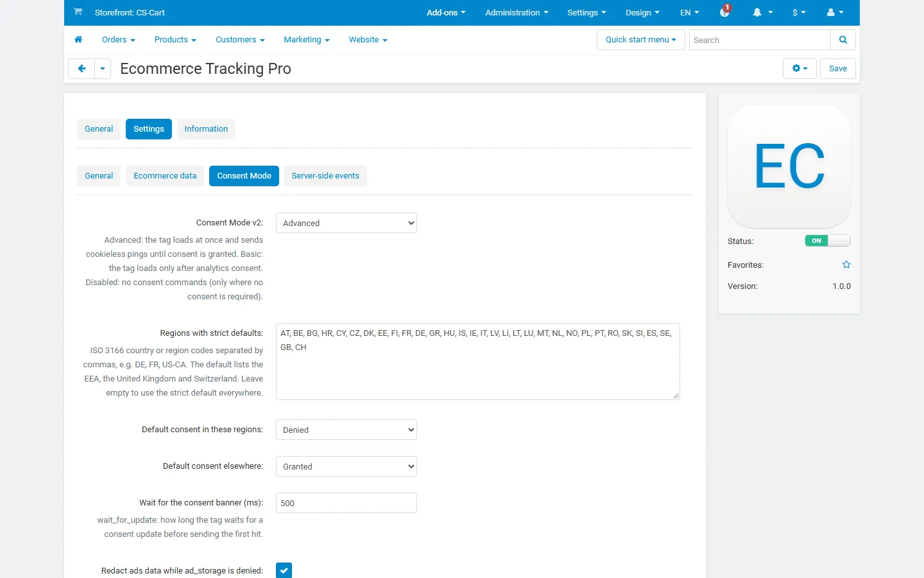Open the gear options menu

coord(800,69)
